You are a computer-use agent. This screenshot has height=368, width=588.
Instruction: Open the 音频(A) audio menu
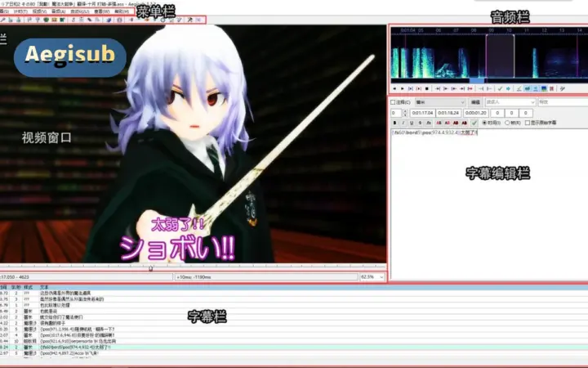point(59,11)
